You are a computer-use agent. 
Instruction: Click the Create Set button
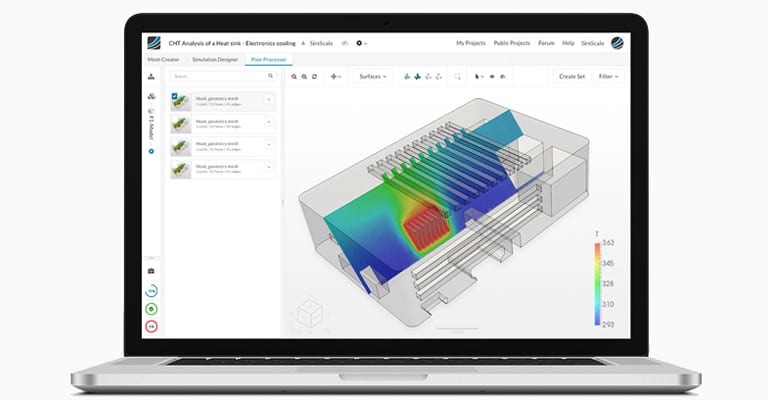click(x=572, y=76)
